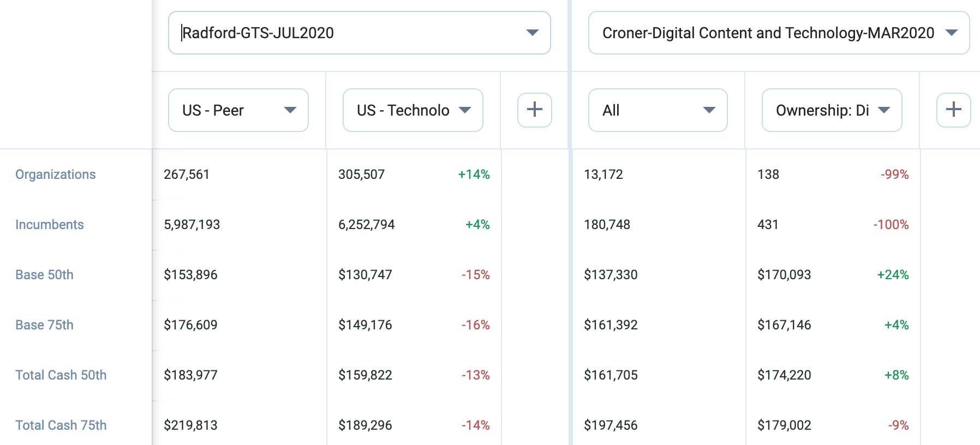Open the US - Peer cut dropdown

tap(238, 110)
